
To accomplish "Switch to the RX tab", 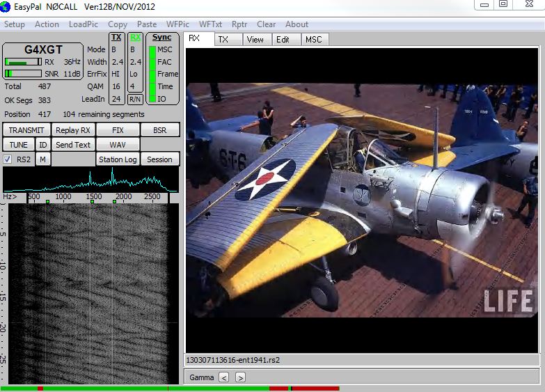I will [x=199, y=39].
